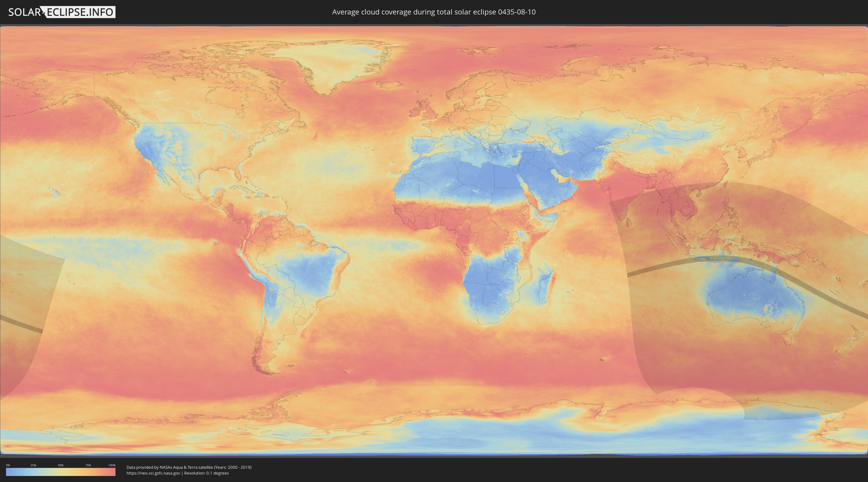Click the 0% legend label

8,465
